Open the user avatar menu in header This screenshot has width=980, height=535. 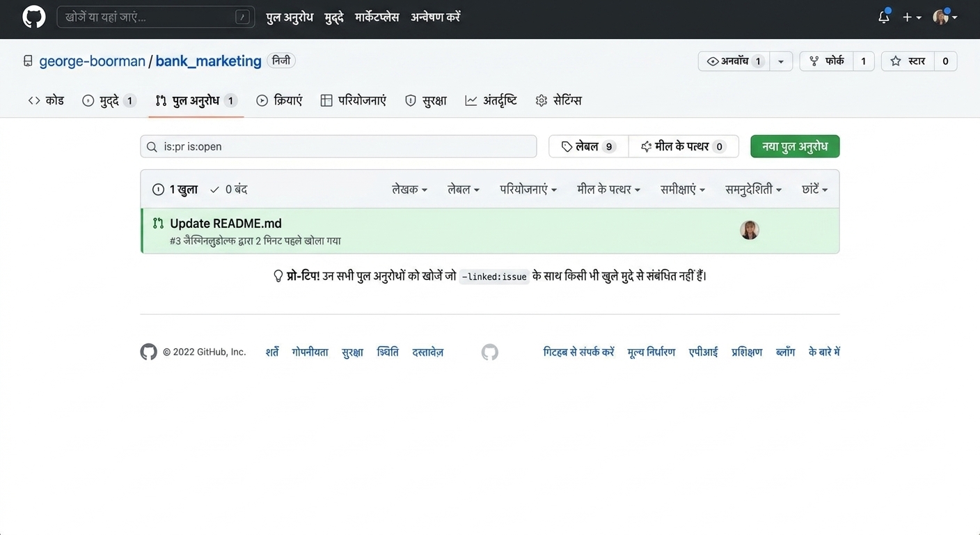tap(945, 17)
